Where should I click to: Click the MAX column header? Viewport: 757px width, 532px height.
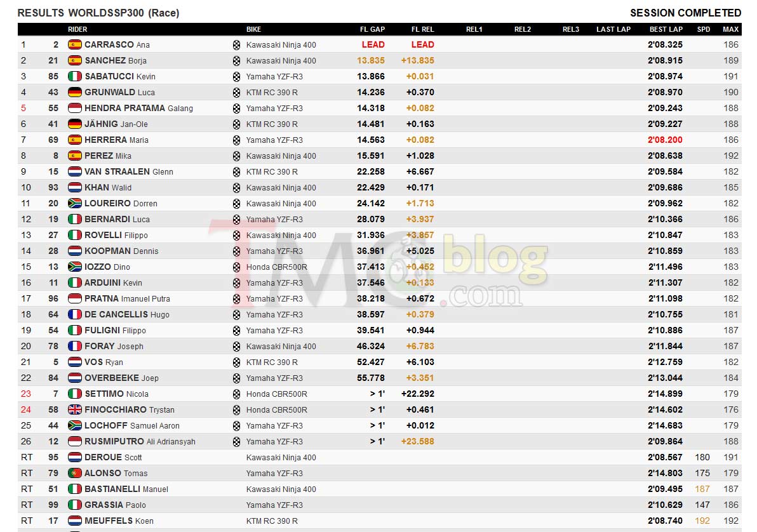(x=730, y=29)
